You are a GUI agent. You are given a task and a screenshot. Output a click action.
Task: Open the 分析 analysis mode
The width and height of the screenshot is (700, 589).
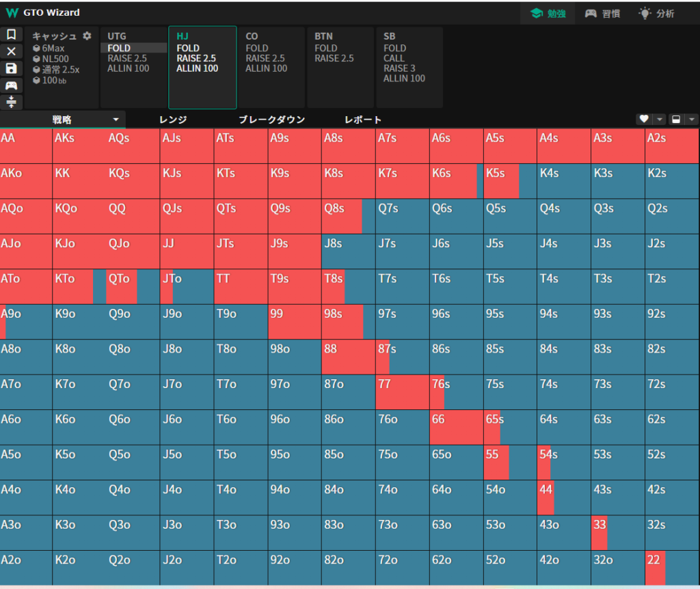point(656,13)
